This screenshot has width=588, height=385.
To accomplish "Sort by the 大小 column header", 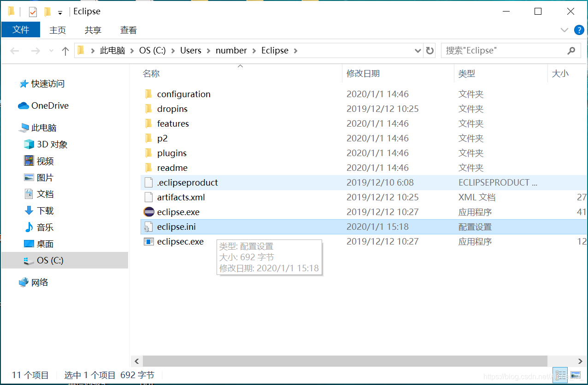I will point(560,74).
